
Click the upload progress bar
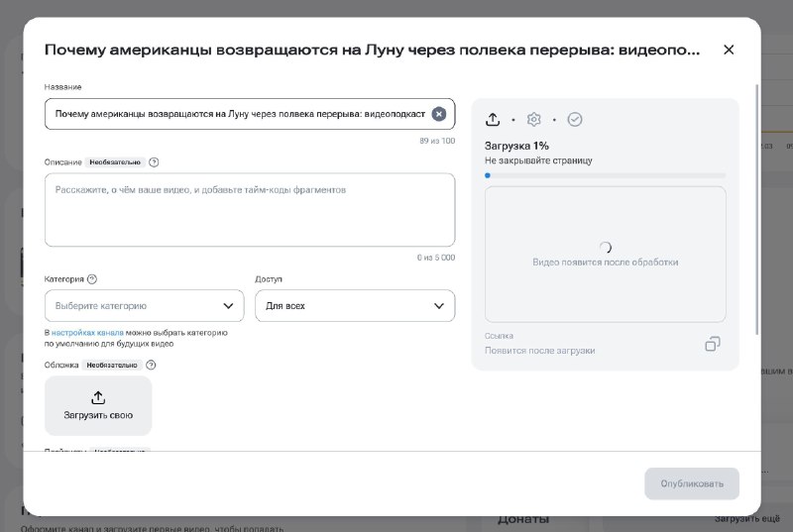(x=606, y=175)
